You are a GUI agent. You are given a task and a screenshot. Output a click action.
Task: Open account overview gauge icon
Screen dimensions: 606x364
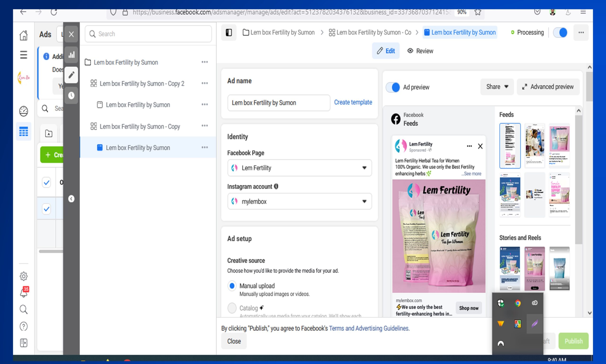click(23, 111)
